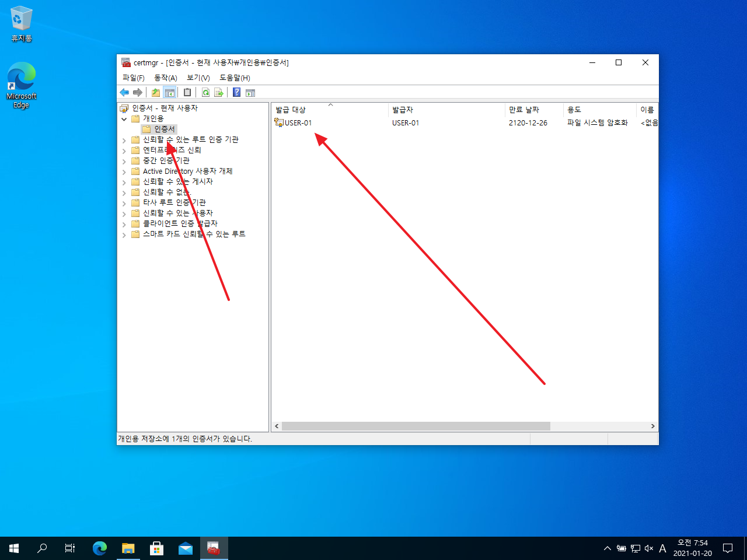This screenshot has width=747, height=560.
Task: Click the Refresh toolbar icon
Action: coord(205,92)
